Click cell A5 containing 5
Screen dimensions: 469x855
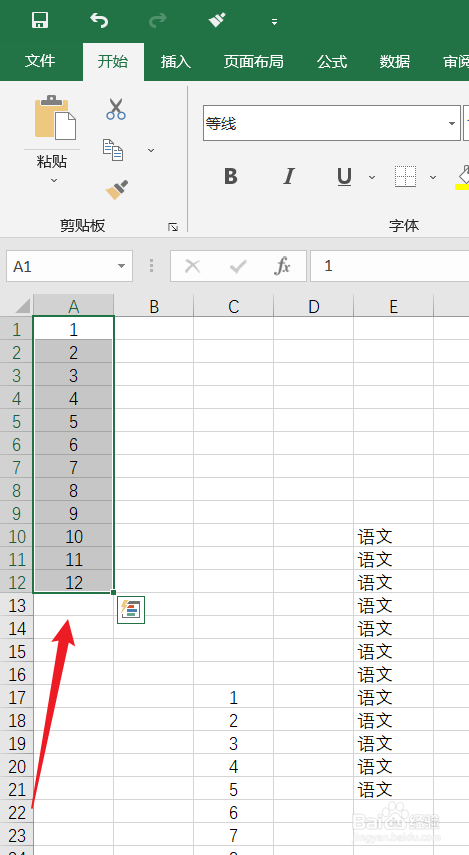74,422
